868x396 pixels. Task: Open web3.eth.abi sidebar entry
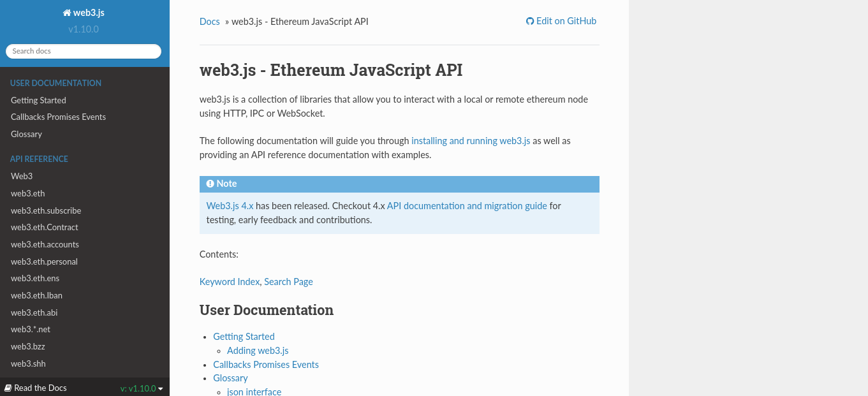click(x=34, y=312)
